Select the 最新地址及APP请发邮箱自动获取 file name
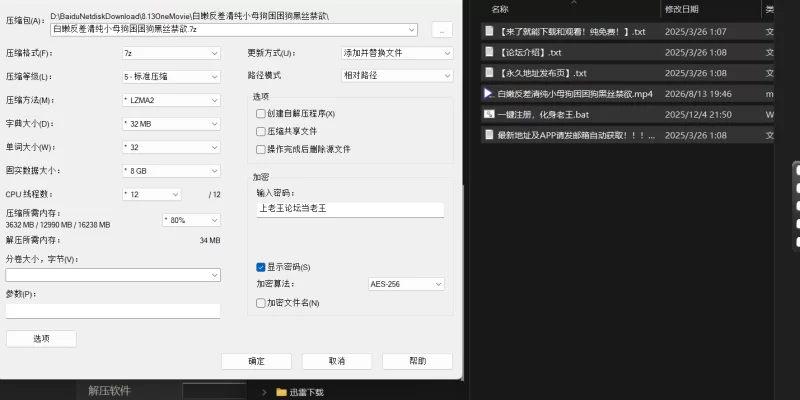 coord(577,135)
